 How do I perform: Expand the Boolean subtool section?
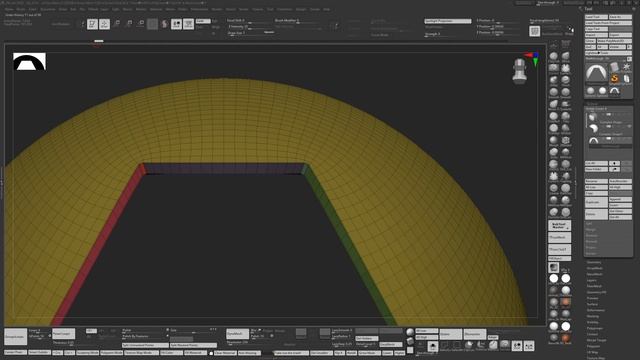point(592,236)
